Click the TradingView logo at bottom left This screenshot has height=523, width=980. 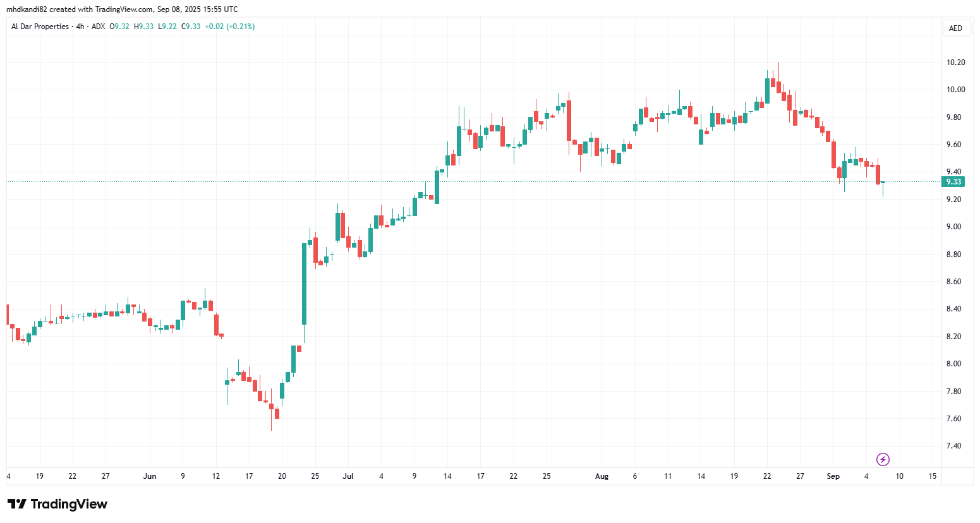point(57,504)
